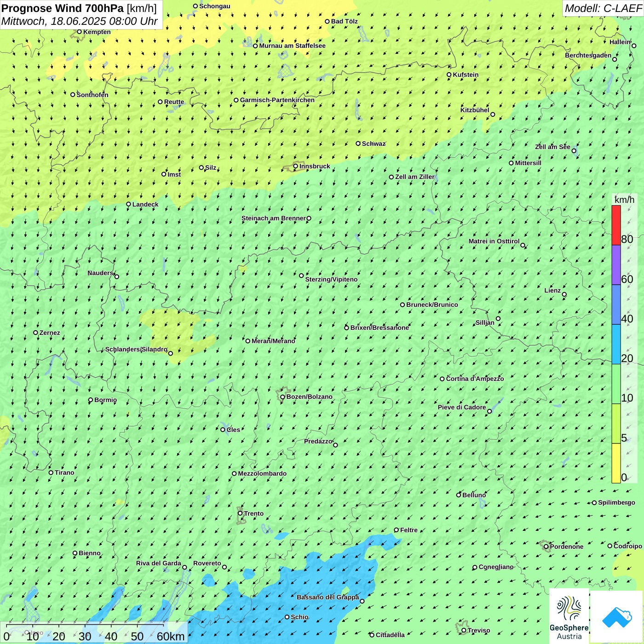Click the 'Schlanders/Silandro' label
Viewport: 644px width, 644px height.
click(x=136, y=349)
